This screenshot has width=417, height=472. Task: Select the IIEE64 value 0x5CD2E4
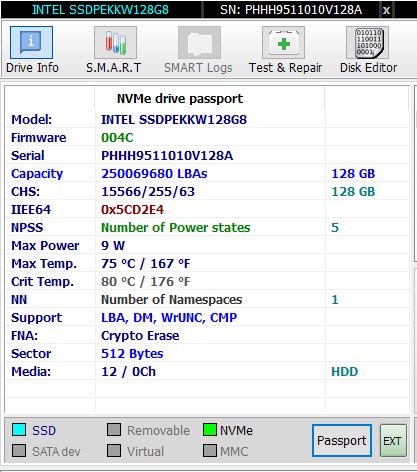click(x=132, y=210)
